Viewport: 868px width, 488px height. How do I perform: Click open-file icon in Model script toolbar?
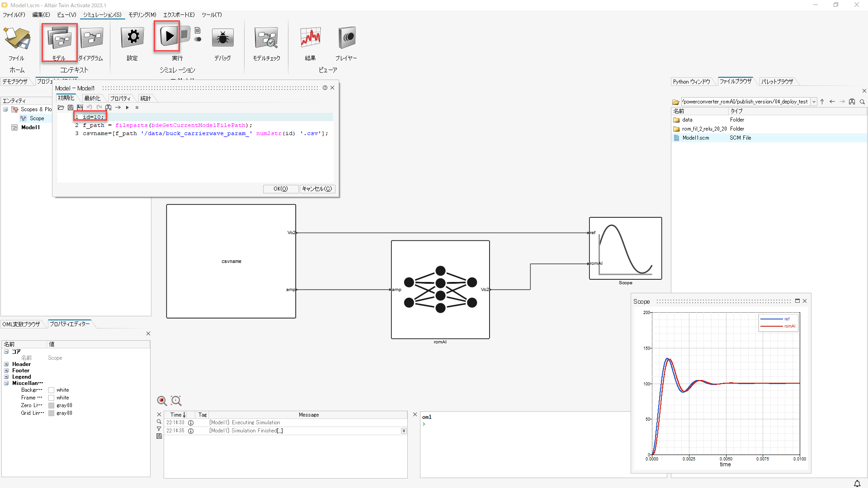(x=61, y=108)
